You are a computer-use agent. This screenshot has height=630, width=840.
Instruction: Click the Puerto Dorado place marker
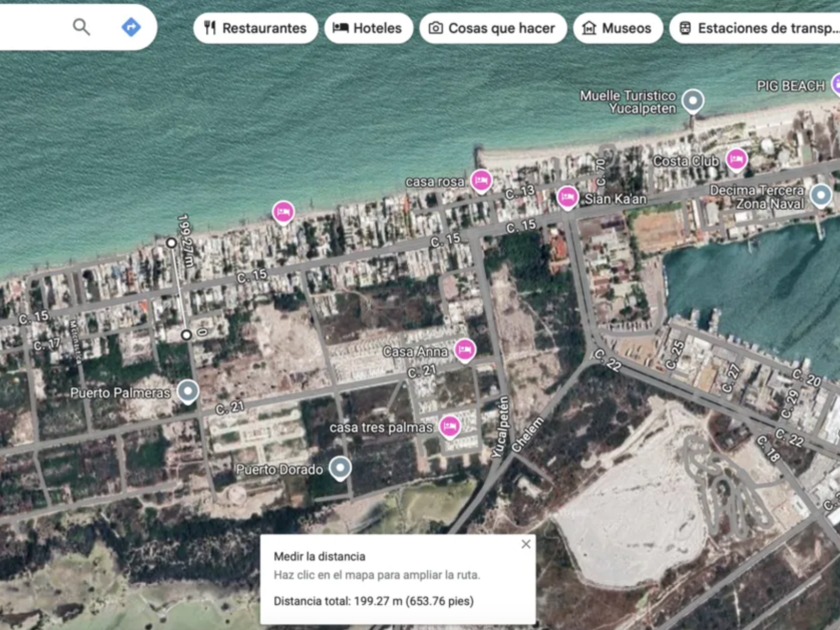340,467
